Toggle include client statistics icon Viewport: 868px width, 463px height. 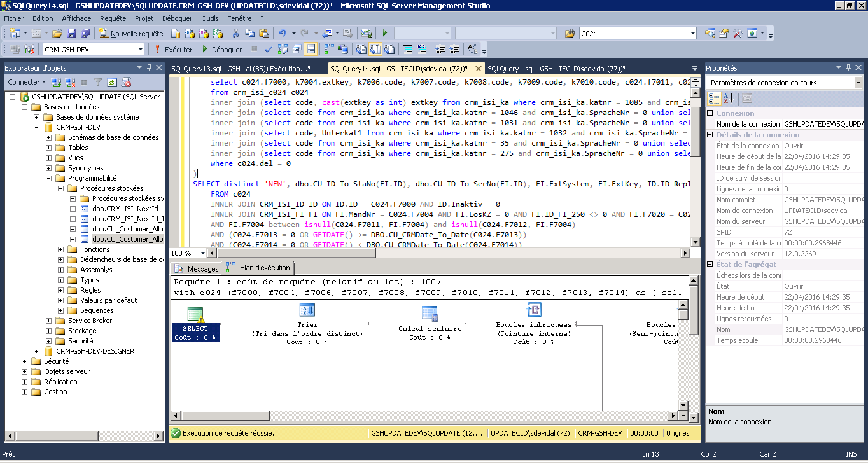343,49
